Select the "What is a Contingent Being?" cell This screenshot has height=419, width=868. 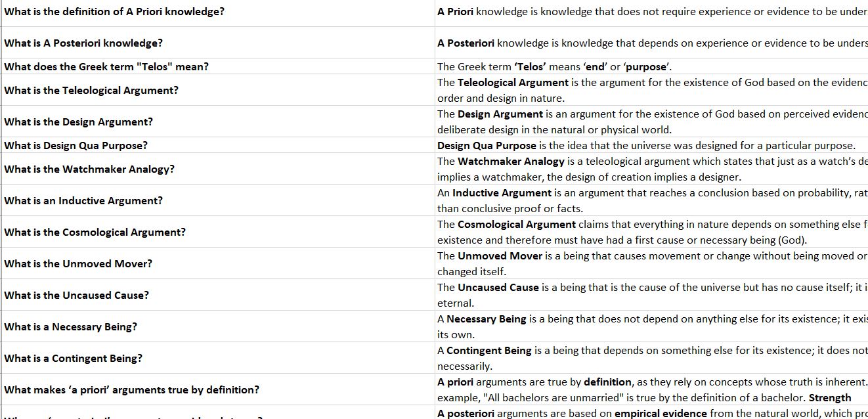coord(73,359)
